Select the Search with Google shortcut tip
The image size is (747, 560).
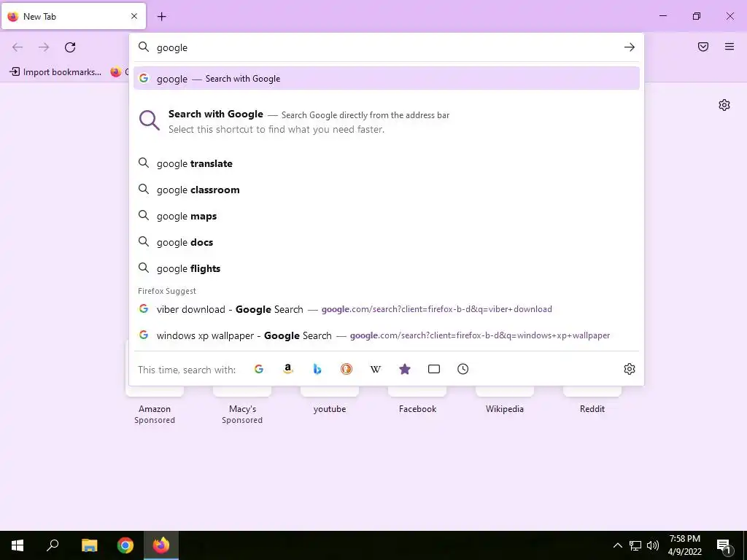[x=387, y=122]
